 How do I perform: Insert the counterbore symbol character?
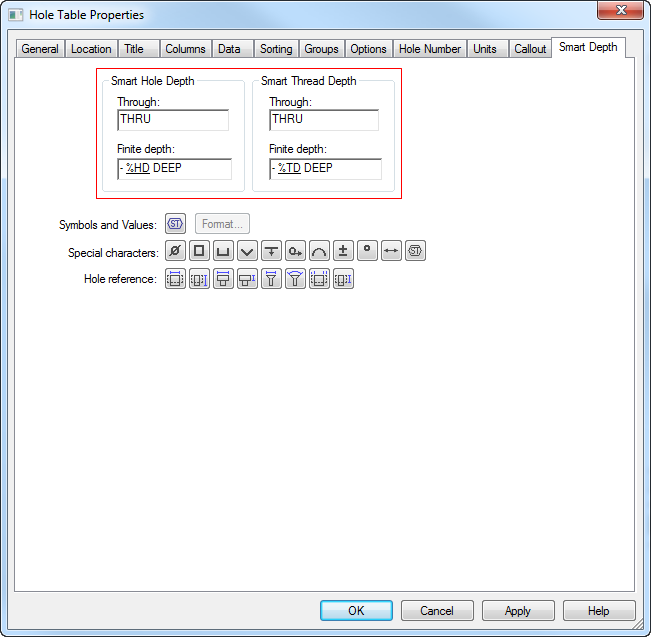tap(224, 252)
